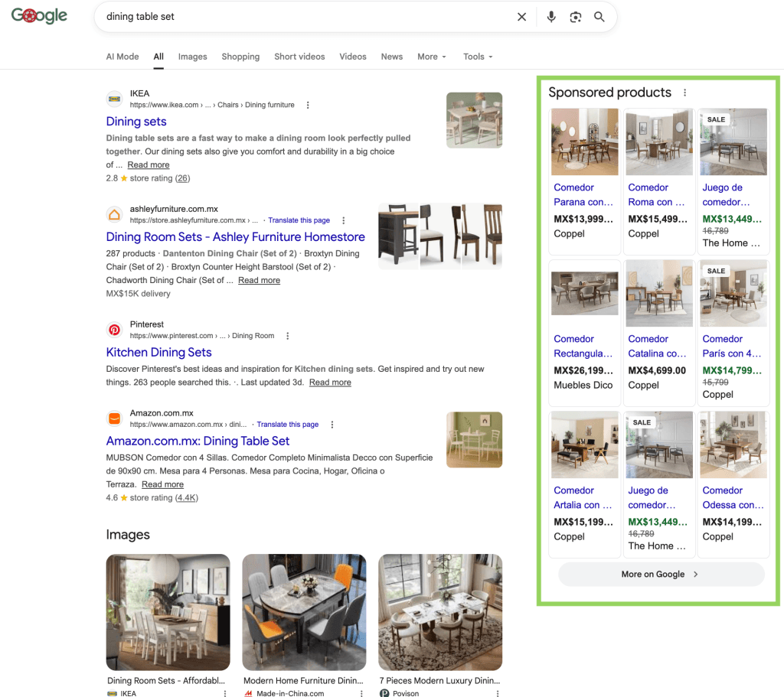Clear the search box with X icon
This screenshot has height=697, width=784.
click(521, 17)
